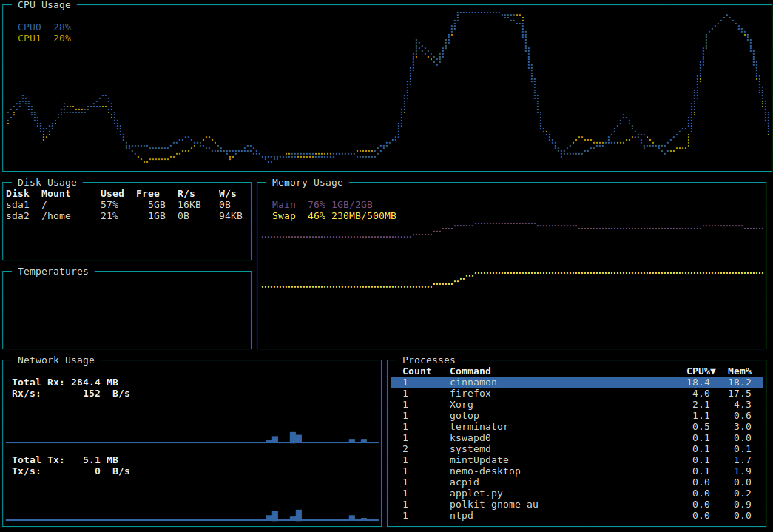Image resolution: width=773 pixels, height=532 pixels.
Task: Select the sda1 disk row
Action: coord(18,205)
